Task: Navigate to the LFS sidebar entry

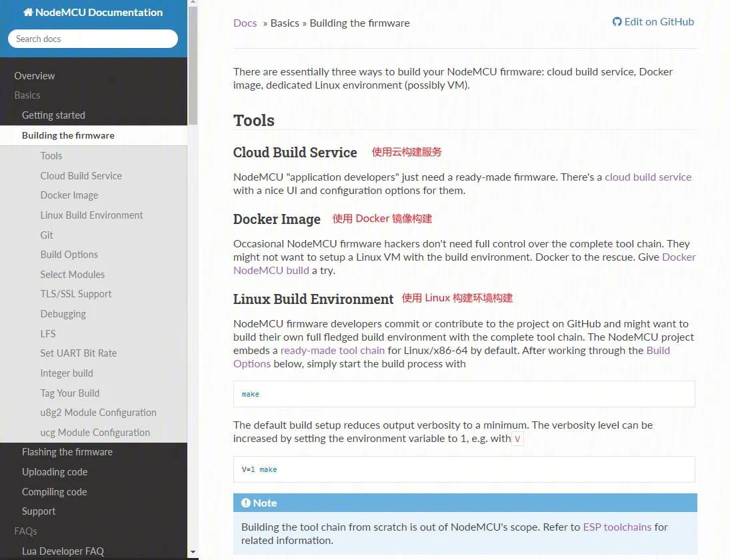Action: coord(48,333)
